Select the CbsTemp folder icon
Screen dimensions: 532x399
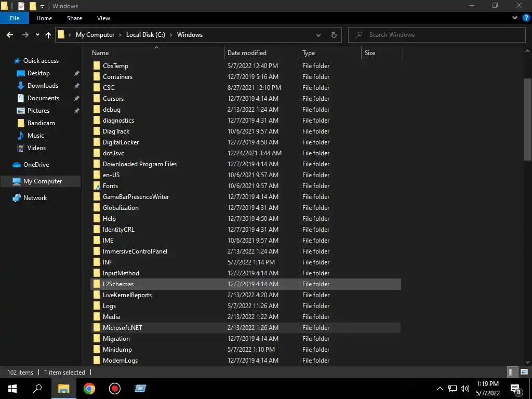tap(97, 65)
